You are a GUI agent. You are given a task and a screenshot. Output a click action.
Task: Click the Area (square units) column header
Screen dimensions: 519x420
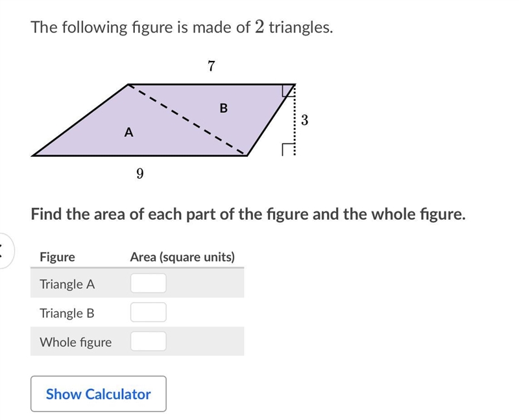pos(182,257)
